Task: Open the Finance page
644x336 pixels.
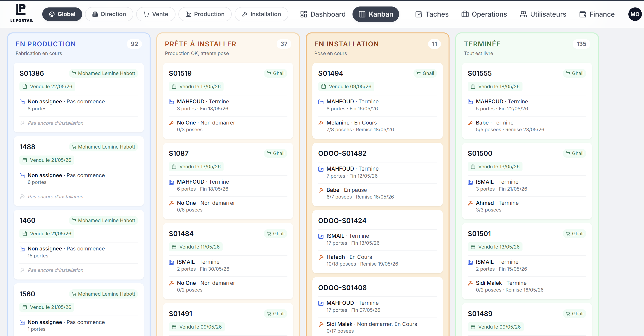Action: click(x=597, y=14)
